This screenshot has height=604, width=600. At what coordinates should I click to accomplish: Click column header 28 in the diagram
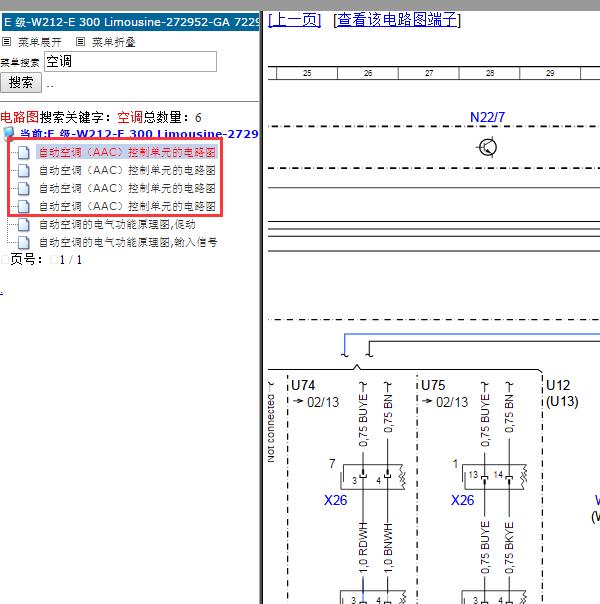coord(489,73)
